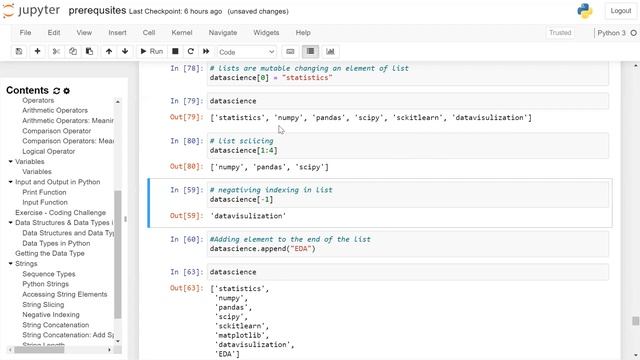The image size is (640, 360).
Task: Click the Contents panel vertical scrollbar
Action: pos(118,254)
